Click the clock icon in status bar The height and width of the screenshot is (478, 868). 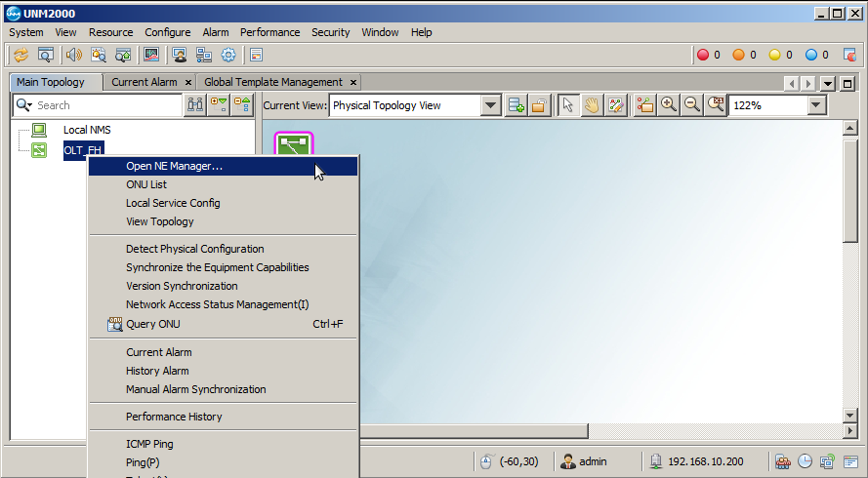click(805, 461)
